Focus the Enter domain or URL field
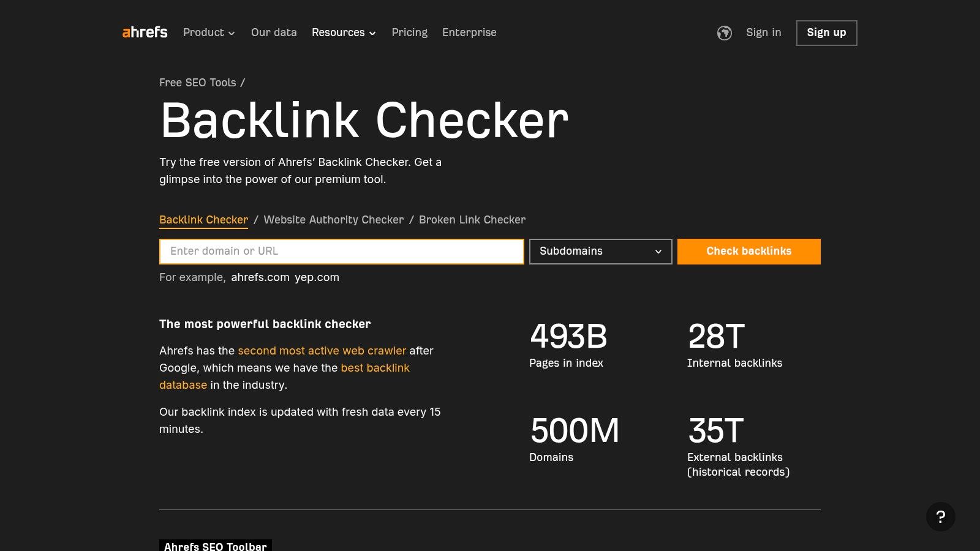 point(341,252)
